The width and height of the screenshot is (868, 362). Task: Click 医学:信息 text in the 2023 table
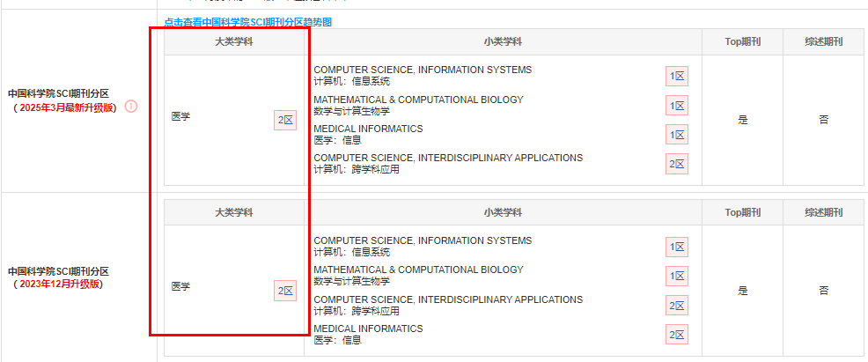point(337,340)
